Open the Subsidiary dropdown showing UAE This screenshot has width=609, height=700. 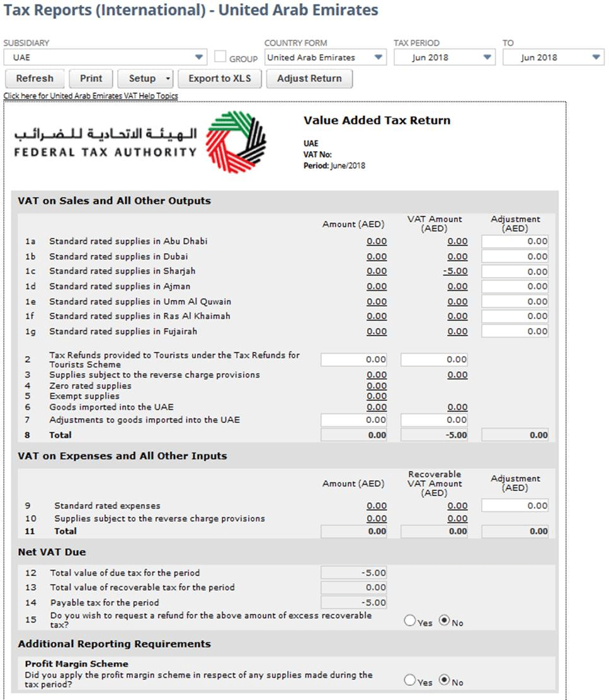coord(105,57)
